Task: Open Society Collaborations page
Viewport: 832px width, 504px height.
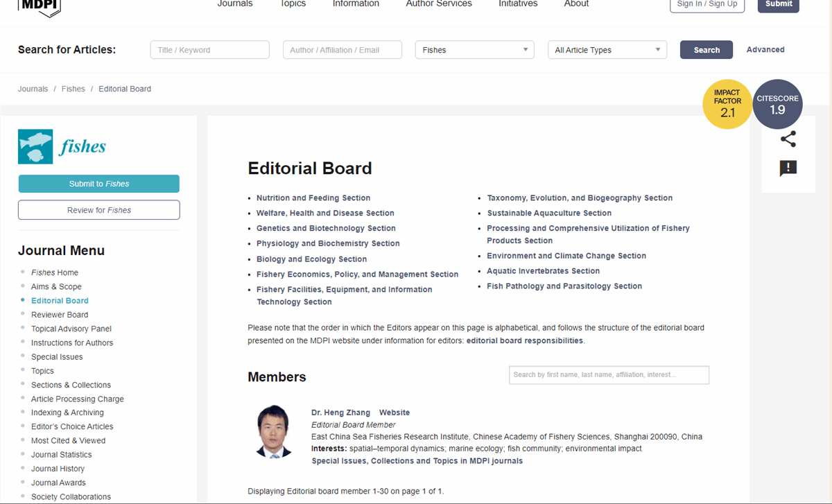Action: [x=71, y=496]
